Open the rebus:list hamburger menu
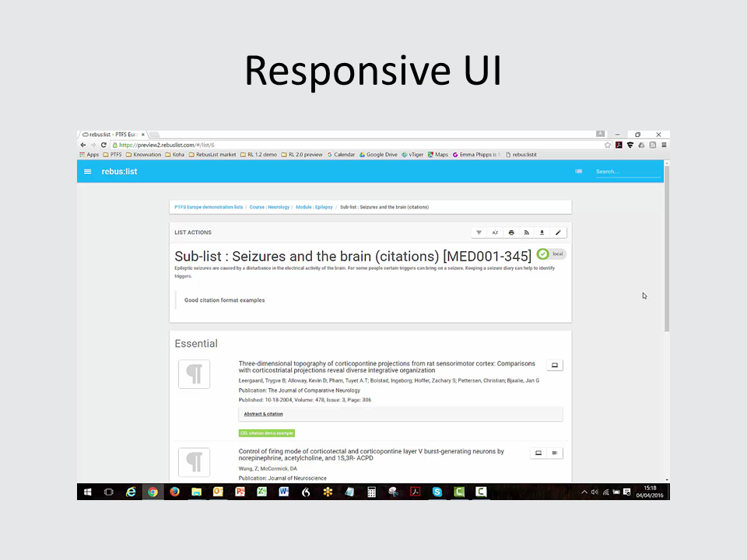Screen dimensions: 747x560 pos(88,171)
